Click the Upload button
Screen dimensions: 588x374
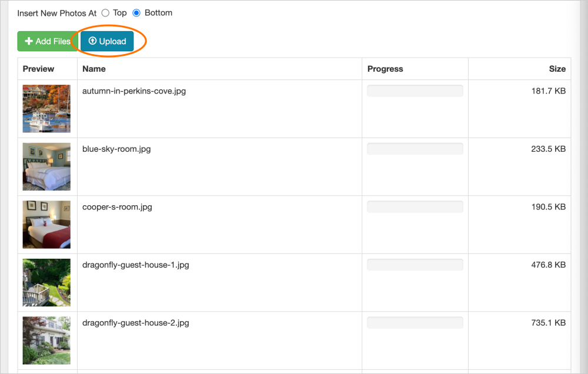(x=108, y=41)
